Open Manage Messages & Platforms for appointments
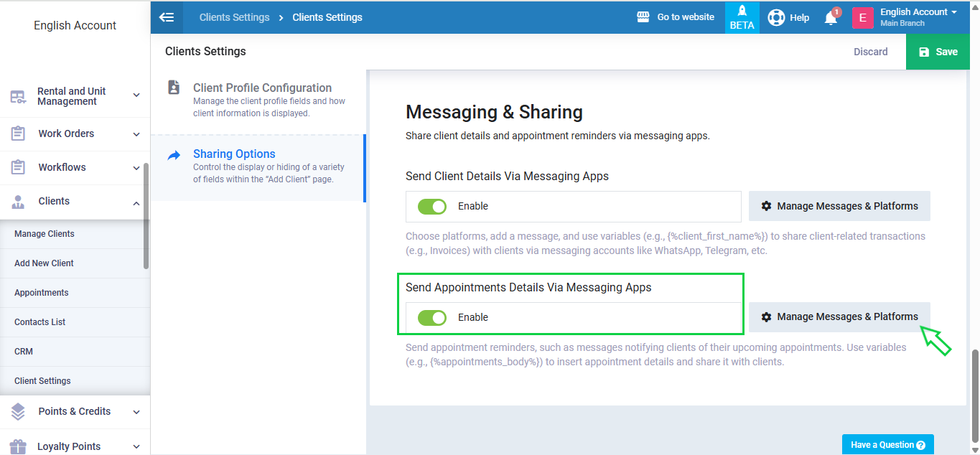This screenshot has height=455, width=980. (839, 317)
